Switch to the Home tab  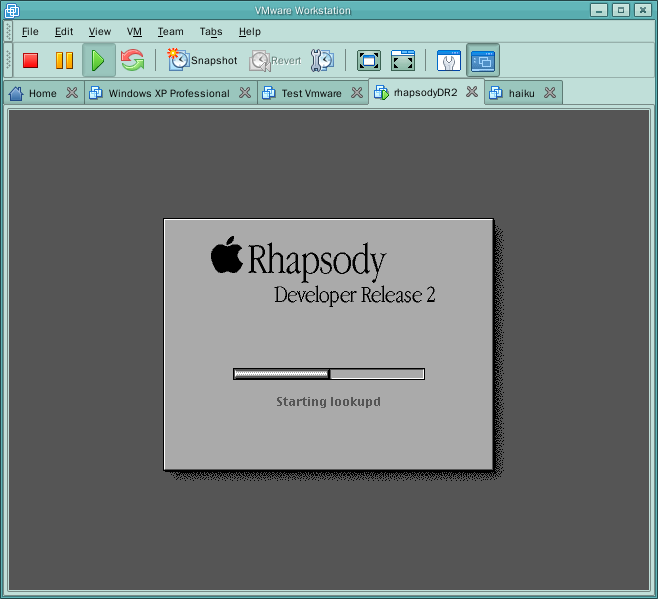[x=43, y=93]
